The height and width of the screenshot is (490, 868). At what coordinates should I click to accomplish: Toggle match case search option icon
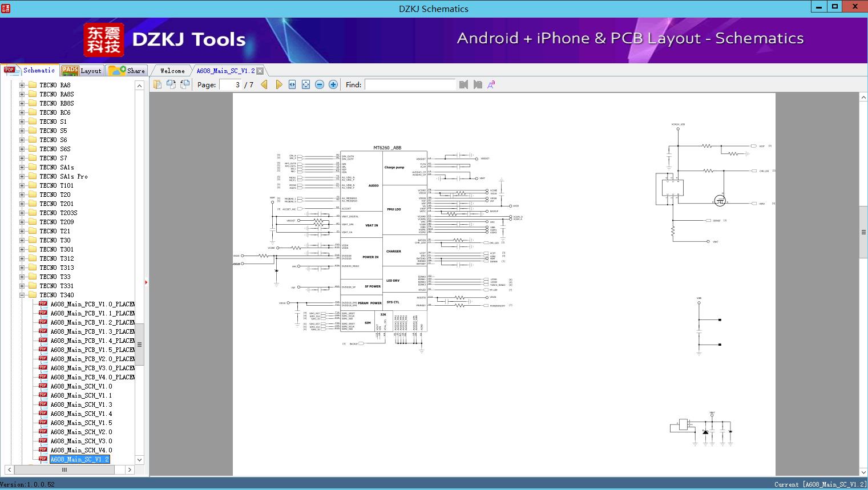(x=491, y=84)
